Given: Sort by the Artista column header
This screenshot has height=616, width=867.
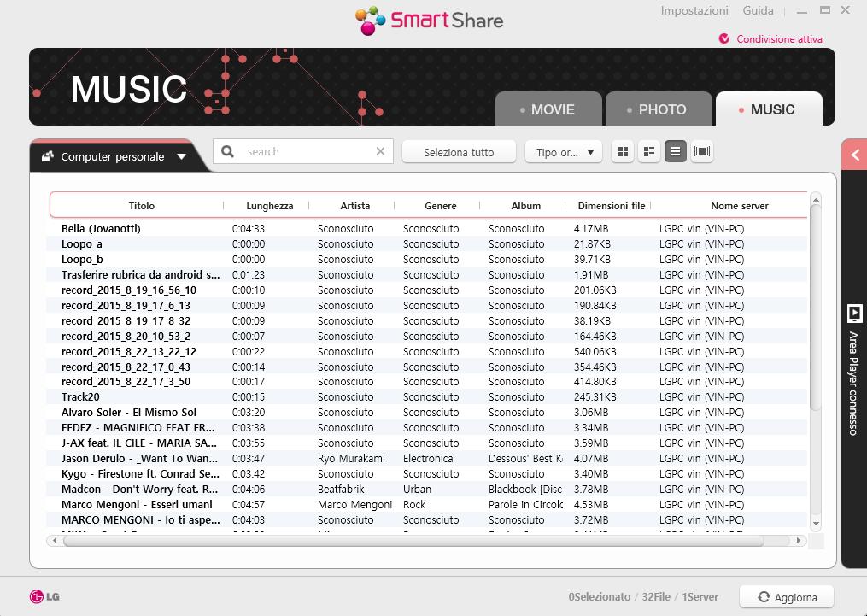Looking at the screenshot, I should coord(355,206).
